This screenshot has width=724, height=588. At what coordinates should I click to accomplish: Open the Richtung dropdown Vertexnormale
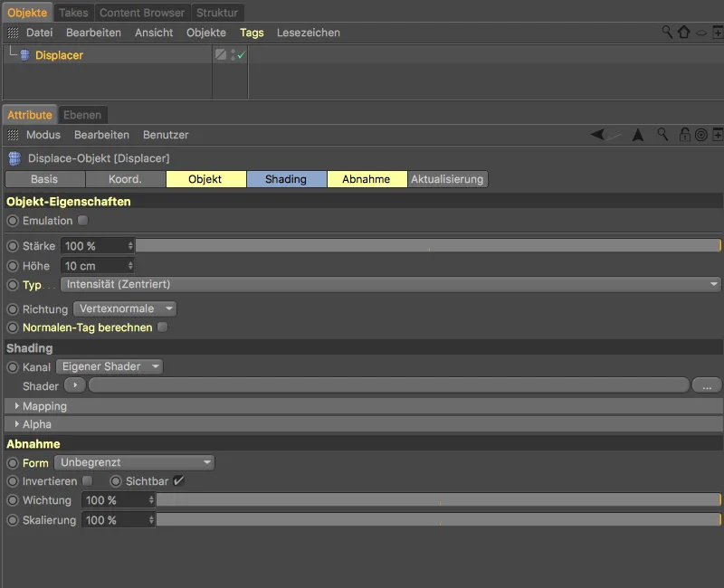[x=125, y=308]
